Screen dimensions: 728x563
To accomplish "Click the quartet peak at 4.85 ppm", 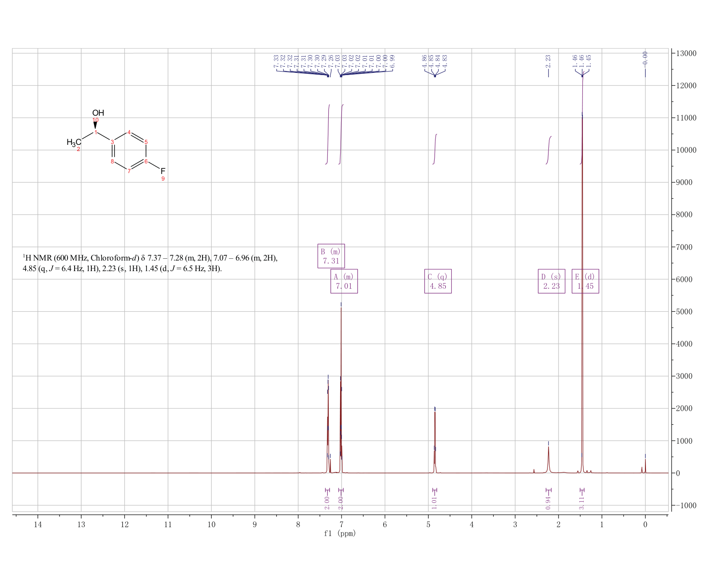I will [435, 439].
